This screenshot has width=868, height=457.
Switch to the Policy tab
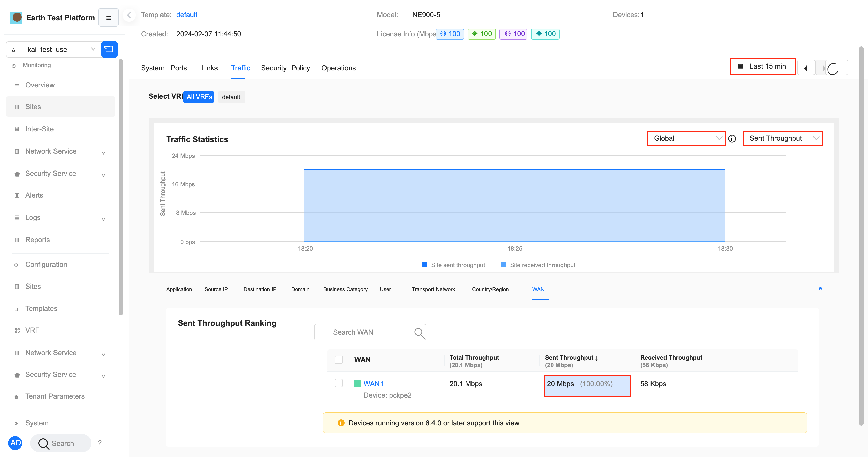pos(301,68)
